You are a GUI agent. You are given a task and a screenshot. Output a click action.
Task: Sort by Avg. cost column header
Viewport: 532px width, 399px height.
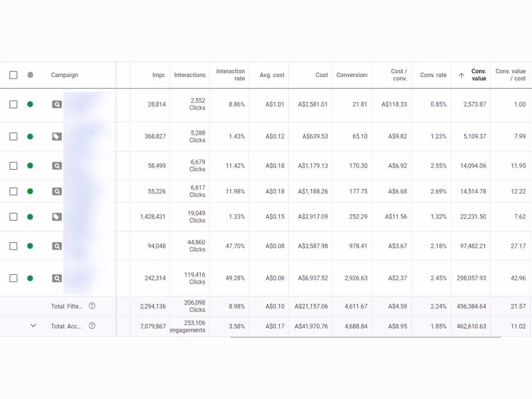[x=272, y=75]
